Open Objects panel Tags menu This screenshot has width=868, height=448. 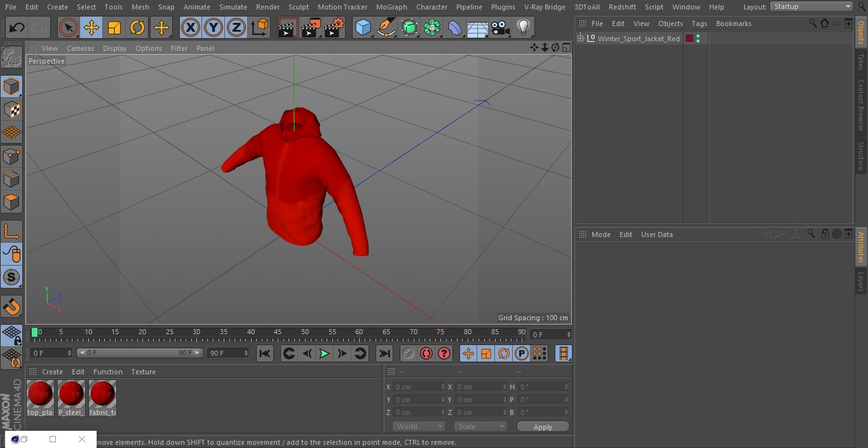tap(699, 24)
